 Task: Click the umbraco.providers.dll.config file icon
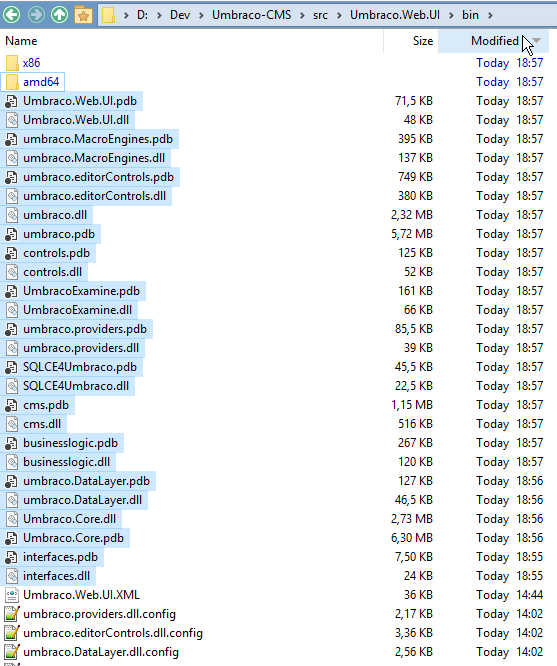pyautogui.click(x=12, y=614)
